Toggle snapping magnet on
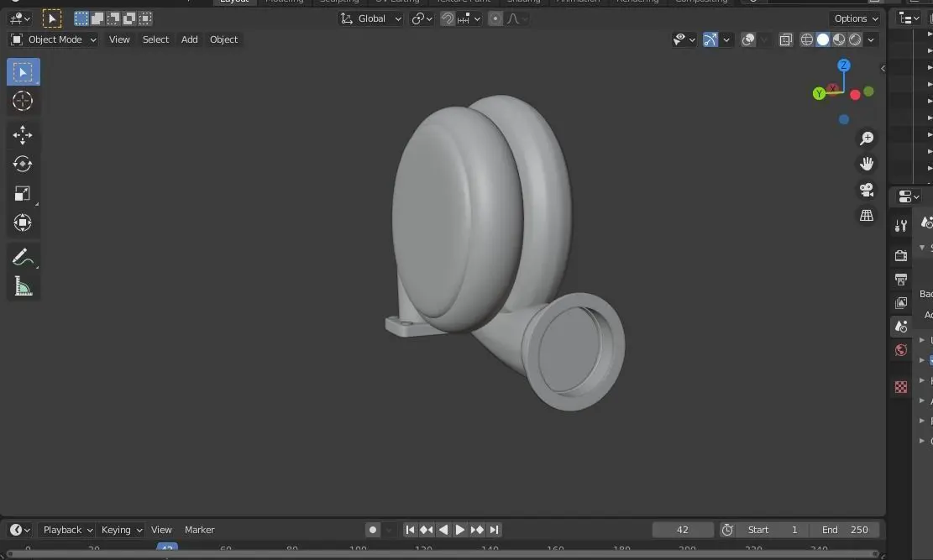The height and width of the screenshot is (560, 933). click(447, 19)
